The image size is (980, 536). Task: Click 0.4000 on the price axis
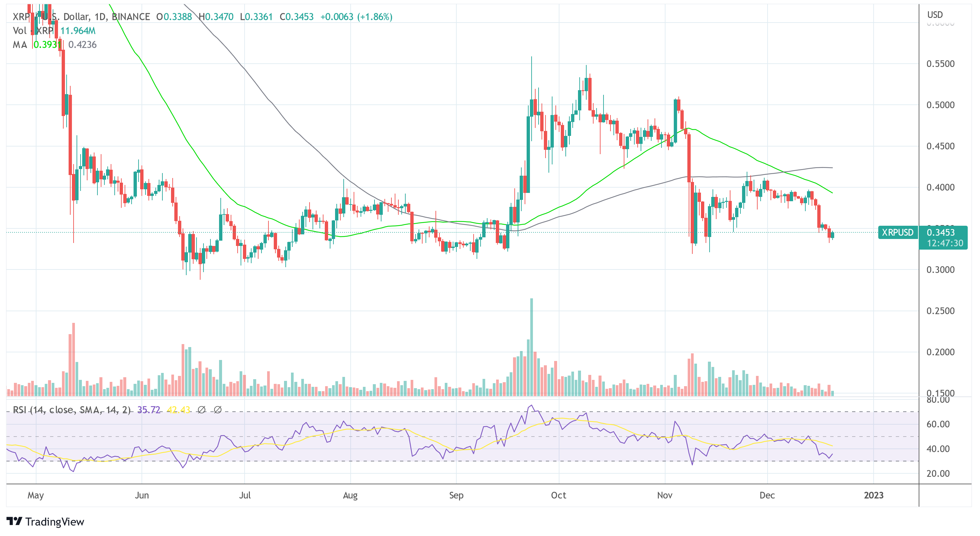pyautogui.click(x=941, y=188)
